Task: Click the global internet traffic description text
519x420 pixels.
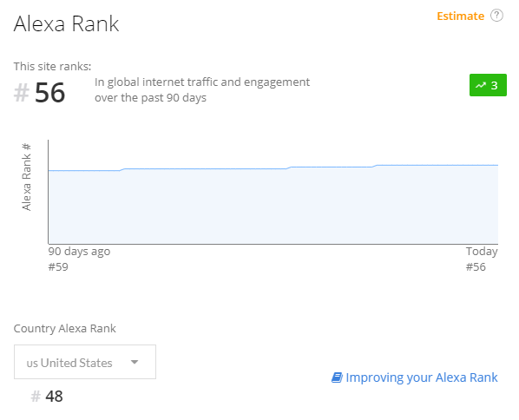Action: (202, 89)
